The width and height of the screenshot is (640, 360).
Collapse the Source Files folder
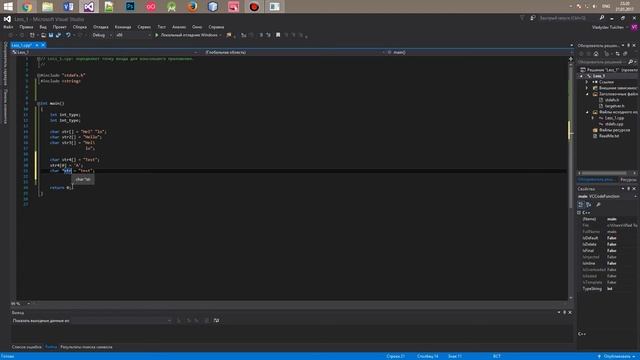[x=587, y=112]
